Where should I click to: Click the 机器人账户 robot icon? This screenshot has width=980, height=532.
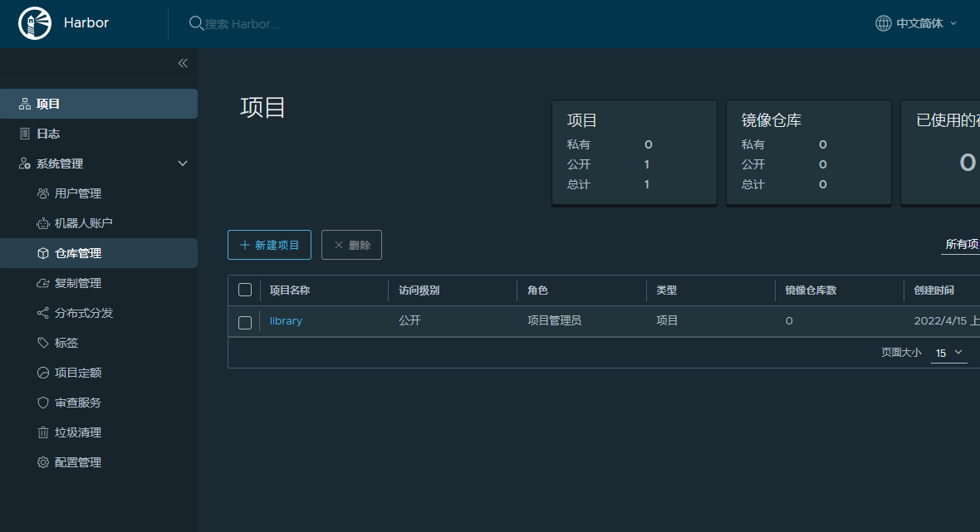(43, 223)
